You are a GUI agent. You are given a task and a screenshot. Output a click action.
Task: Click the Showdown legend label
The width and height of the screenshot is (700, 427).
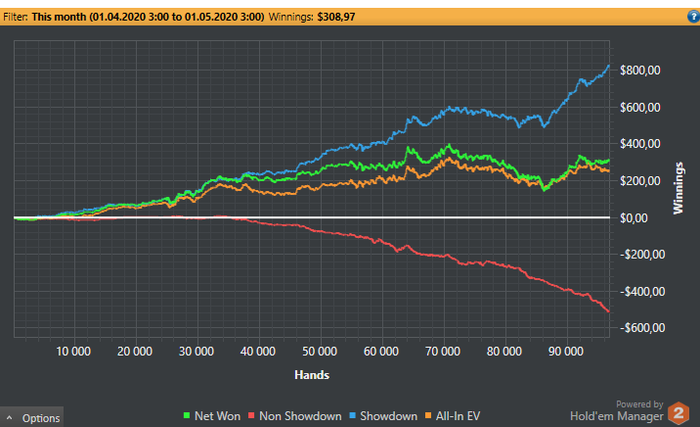coord(388,416)
